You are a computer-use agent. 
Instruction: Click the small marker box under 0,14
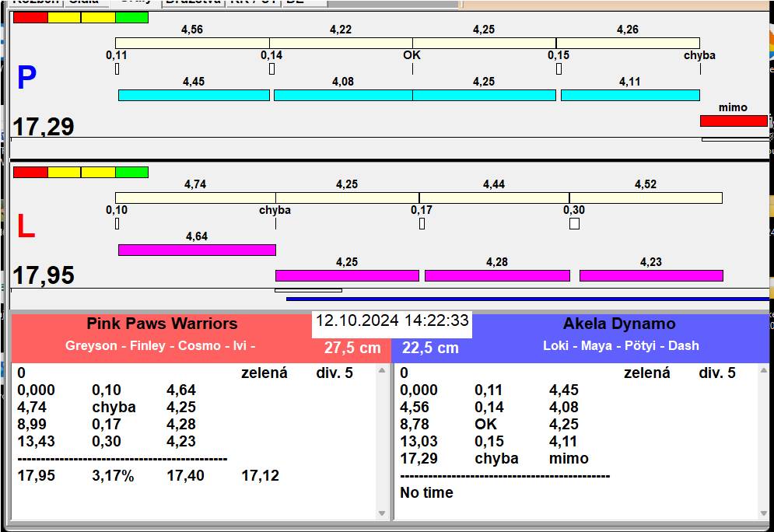[x=271, y=69]
